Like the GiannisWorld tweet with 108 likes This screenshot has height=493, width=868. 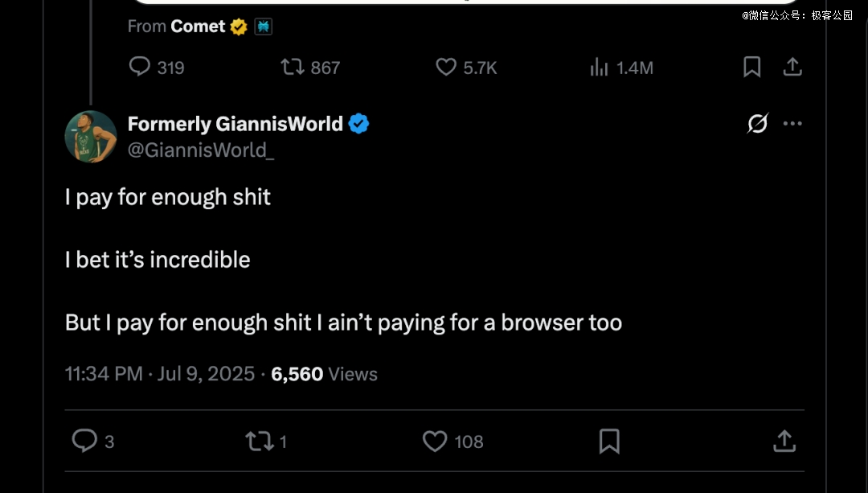tap(435, 441)
